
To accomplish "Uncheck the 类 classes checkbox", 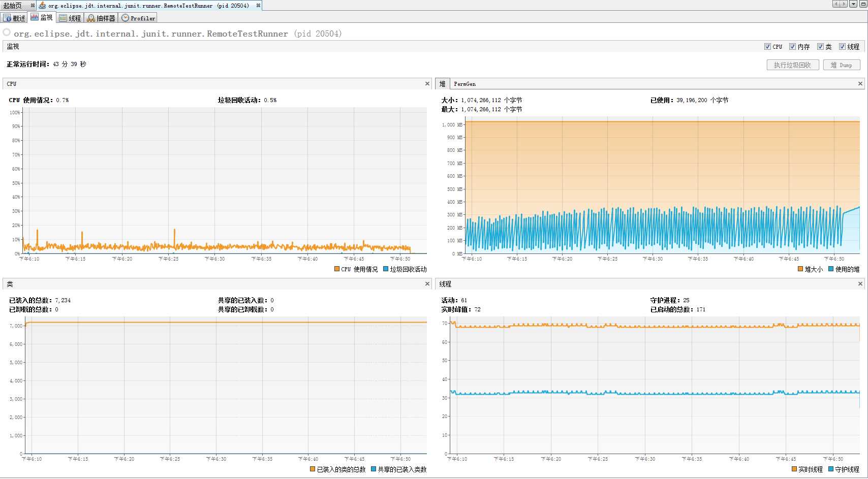I will pyautogui.click(x=820, y=46).
